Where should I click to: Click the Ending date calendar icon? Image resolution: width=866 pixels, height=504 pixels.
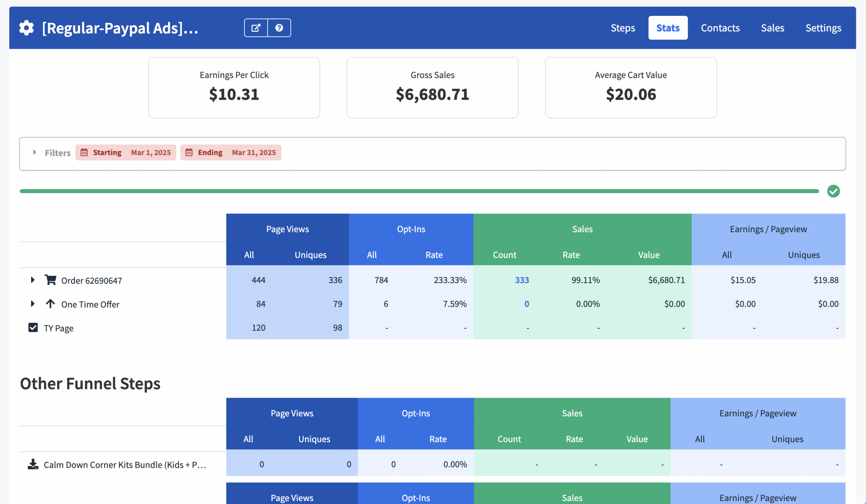tap(189, 153)
